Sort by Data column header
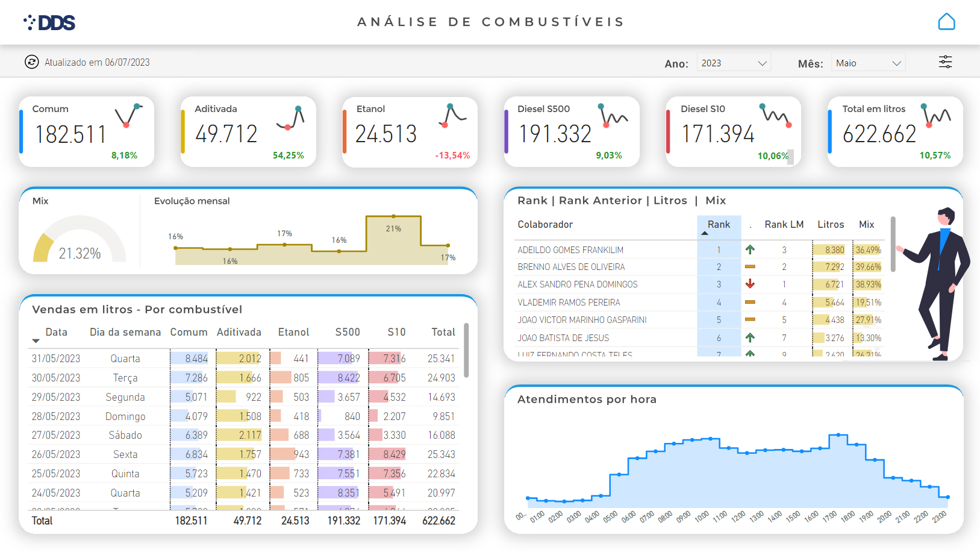The width and height of the screenshot is (980, 552). [56, 332]
